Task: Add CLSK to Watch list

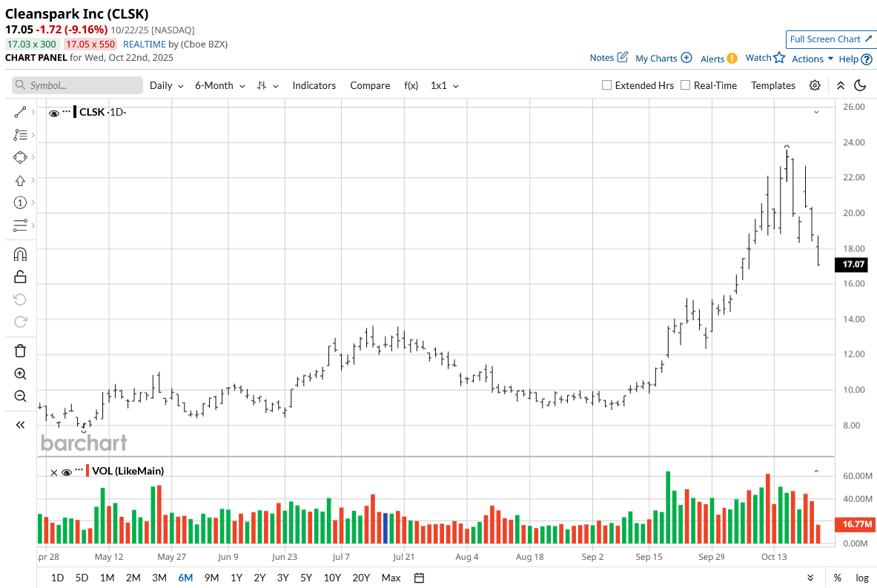Action: [765, 58]
